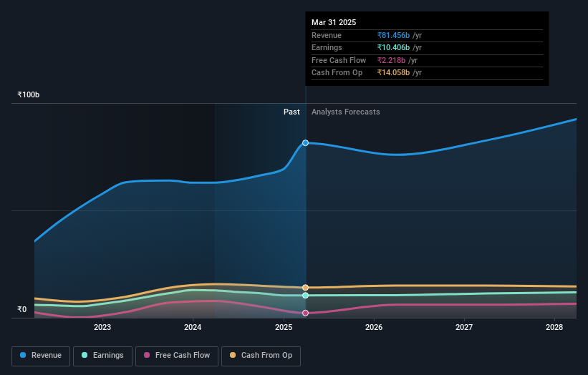Click the Mar 31 2025 tooltip date

pos(334,22)
